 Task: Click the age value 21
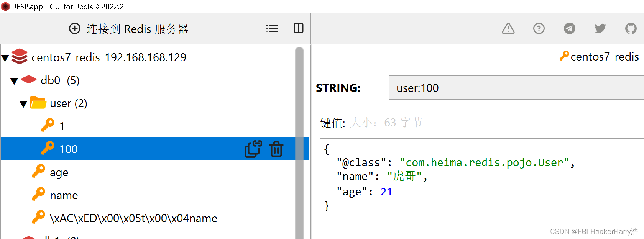[x=386, y=192]
